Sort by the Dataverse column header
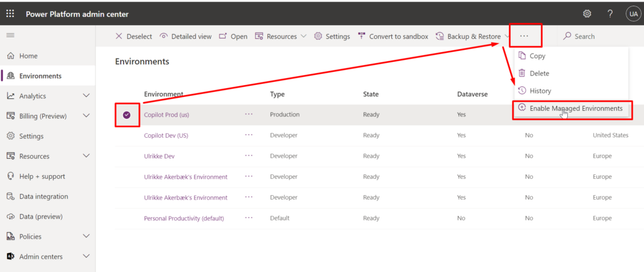Screen dimensions: 644x272 472,94
